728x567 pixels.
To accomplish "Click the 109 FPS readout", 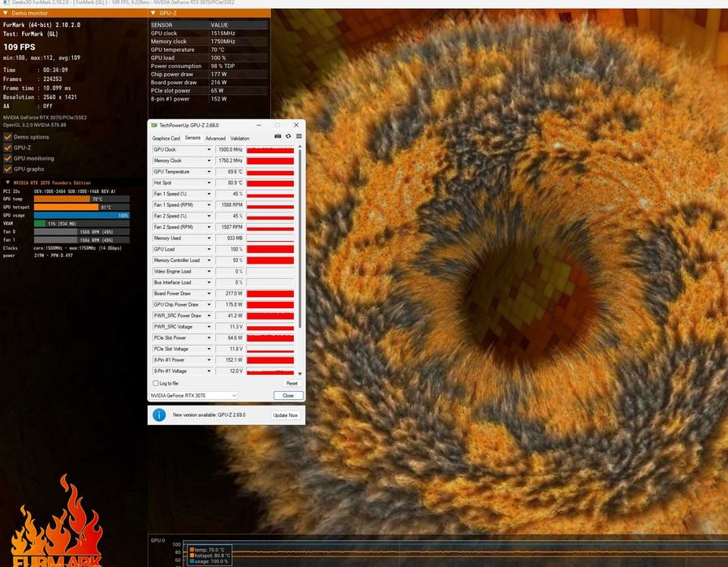I will [x=19, y=47].
